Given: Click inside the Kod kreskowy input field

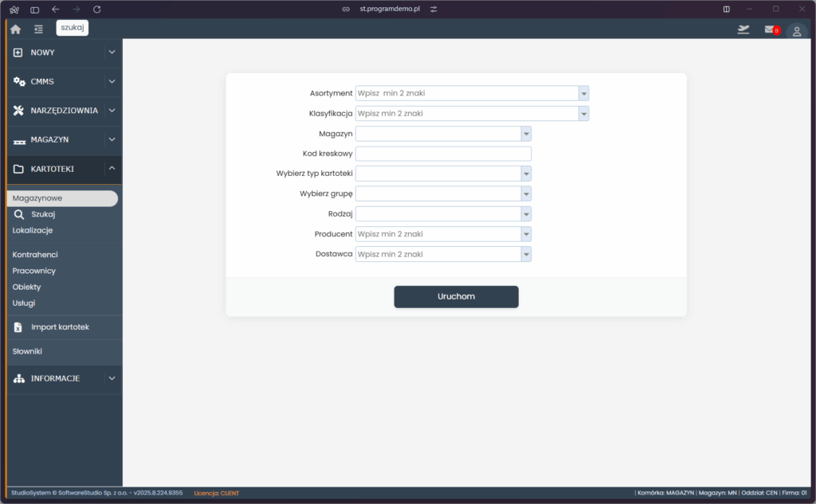Looking at the screenshot, I should tap(443, 153).
